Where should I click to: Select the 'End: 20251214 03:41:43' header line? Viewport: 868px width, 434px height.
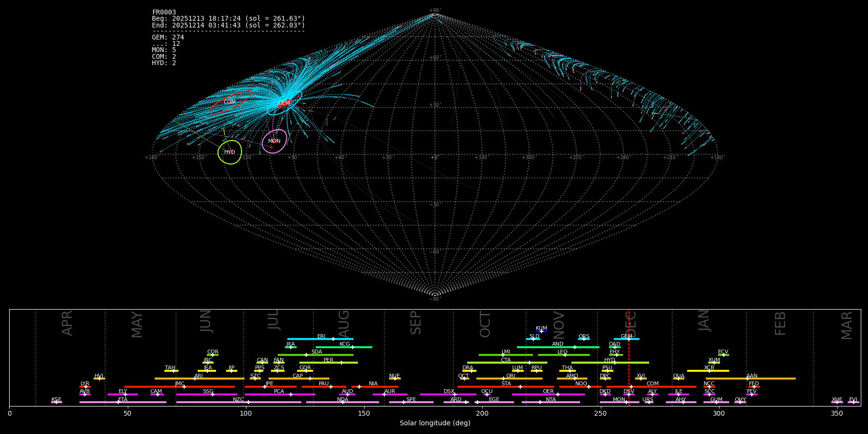point(229,25)
